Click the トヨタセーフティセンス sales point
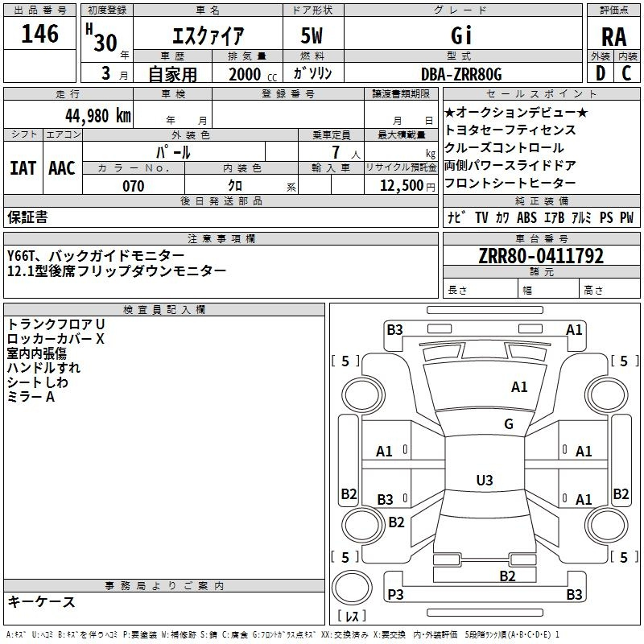 coord(510,130)
